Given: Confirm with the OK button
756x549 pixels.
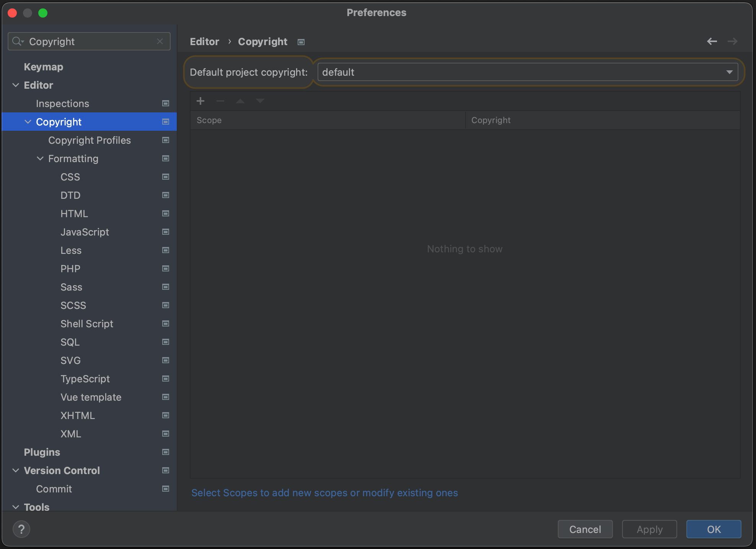Looking at the screenshot, I should pyautogui.click(x=714, y=529).
